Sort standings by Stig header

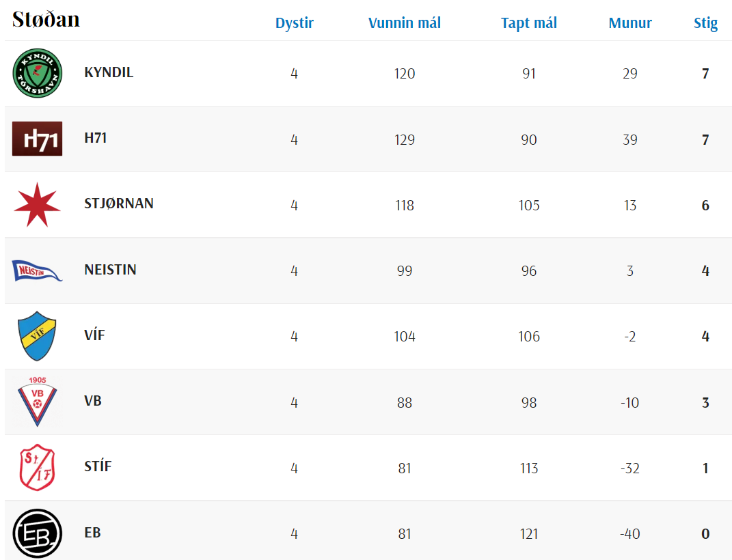pos(705,23)
